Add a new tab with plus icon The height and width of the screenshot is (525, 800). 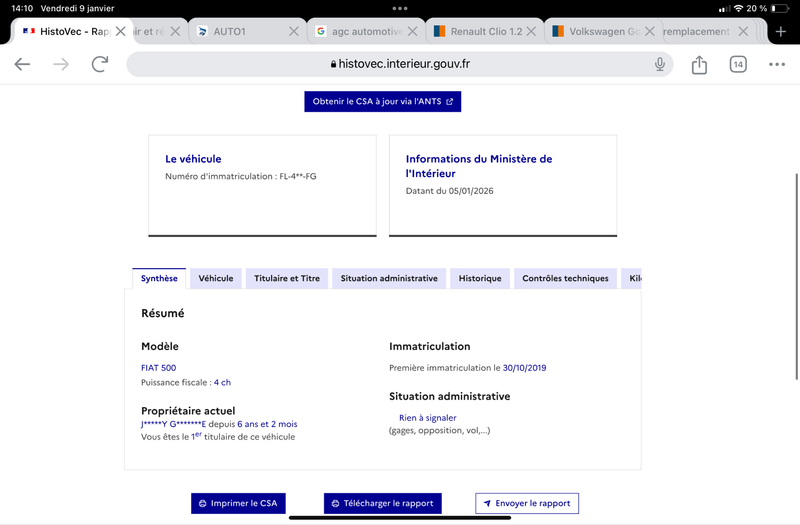(x=781, y=31)
